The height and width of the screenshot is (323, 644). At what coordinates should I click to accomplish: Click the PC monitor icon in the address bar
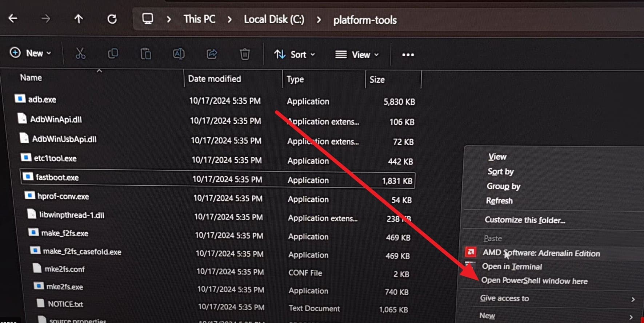tap(147, 19)
